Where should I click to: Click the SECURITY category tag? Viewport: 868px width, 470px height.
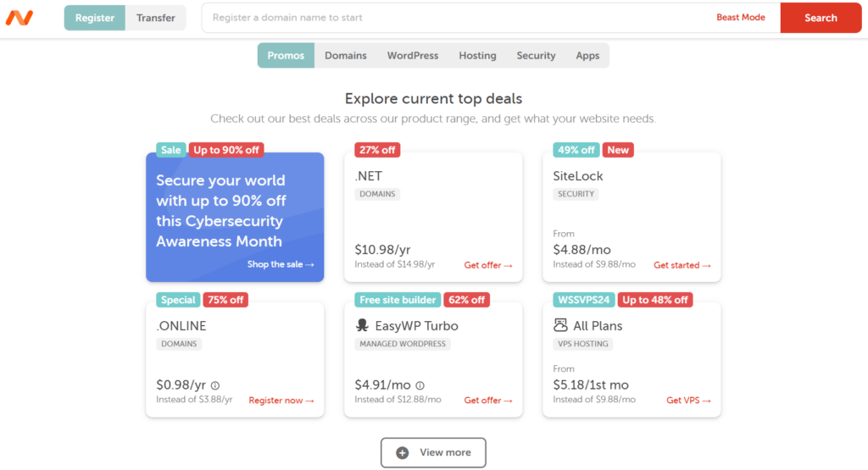576,194
